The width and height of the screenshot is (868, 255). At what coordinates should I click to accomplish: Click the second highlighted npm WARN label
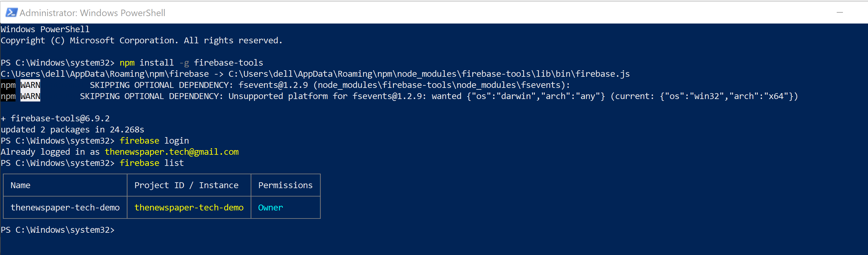click(20, 96)
